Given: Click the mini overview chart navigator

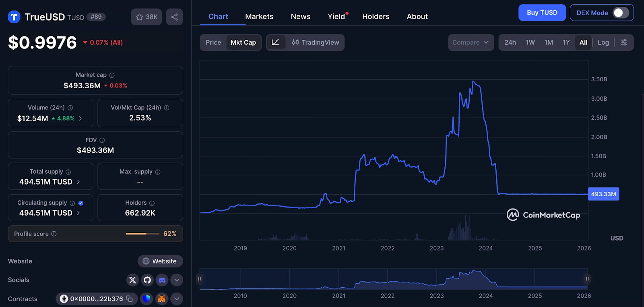Looking at the screenshot, I should click(x=394, y=279).
